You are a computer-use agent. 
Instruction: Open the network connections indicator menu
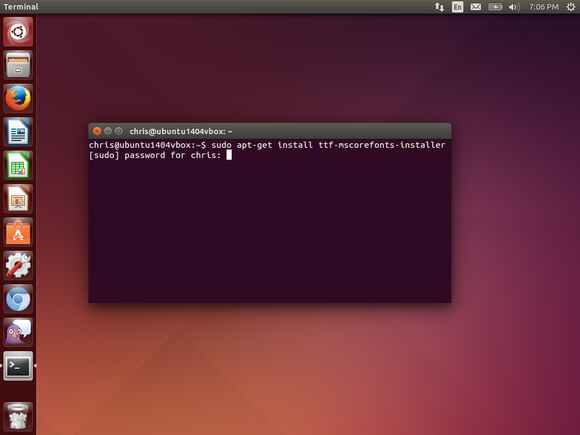(x=439, y=7)
